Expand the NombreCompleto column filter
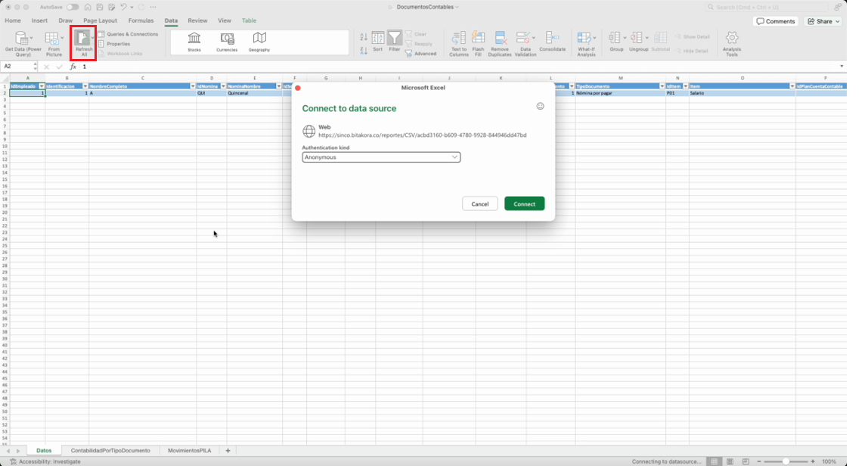The width and height of the screenshot is (868, 466). click(193, 86)
